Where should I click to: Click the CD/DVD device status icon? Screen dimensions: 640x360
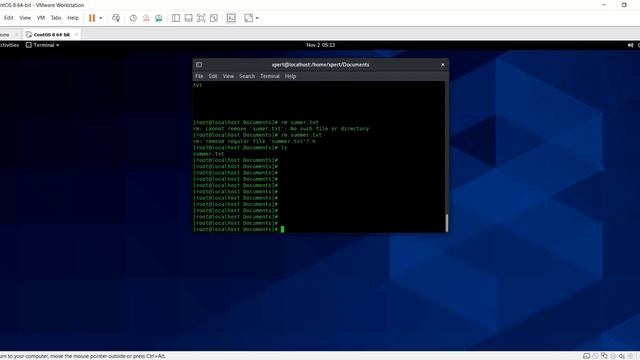tap(596, 356)
